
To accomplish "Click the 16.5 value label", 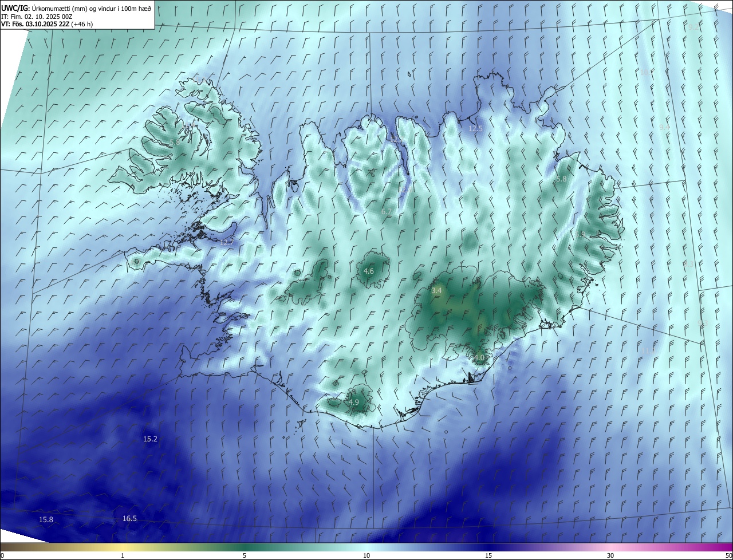I will pyautogui.click(x=129, y=518).
